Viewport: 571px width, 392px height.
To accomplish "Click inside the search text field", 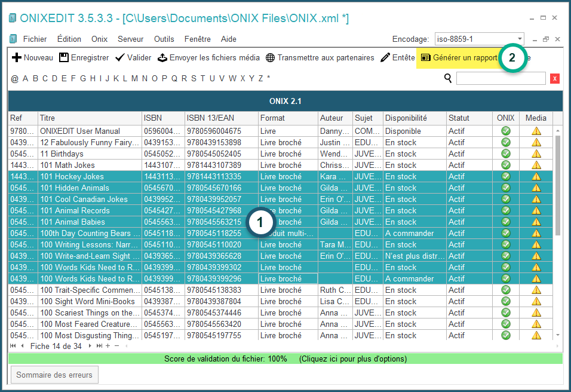I will (x=501, y=78).
